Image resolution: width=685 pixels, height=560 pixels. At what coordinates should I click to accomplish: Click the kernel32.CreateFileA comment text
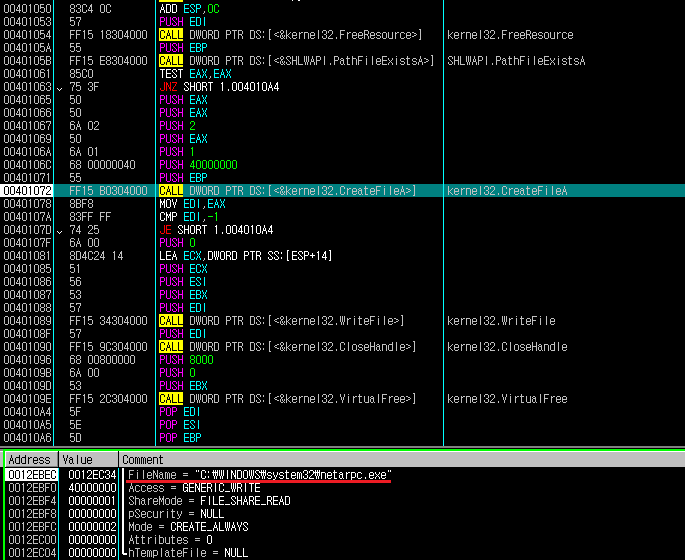pos(507,191)
